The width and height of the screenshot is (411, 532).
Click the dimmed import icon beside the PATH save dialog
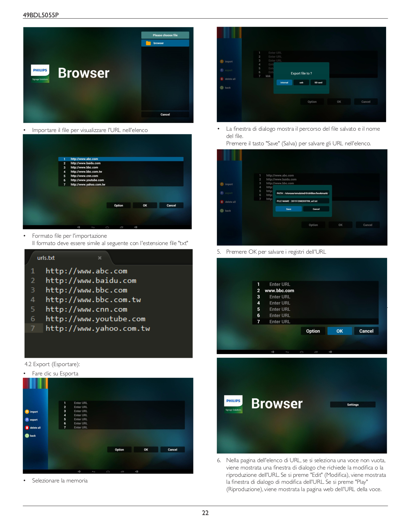pos(222,184)
